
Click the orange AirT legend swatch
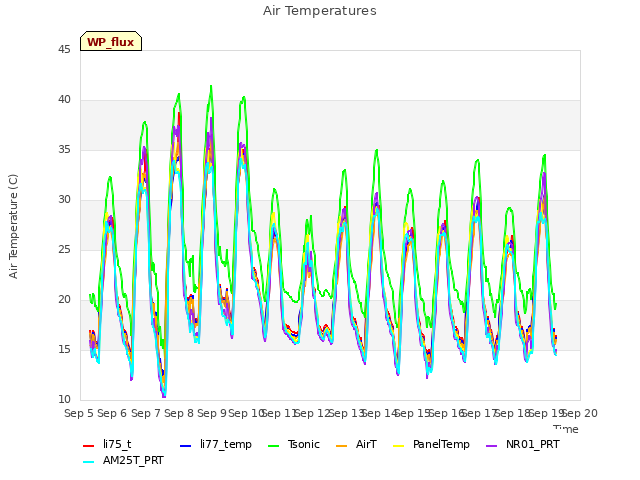click(x=341, y=445)
